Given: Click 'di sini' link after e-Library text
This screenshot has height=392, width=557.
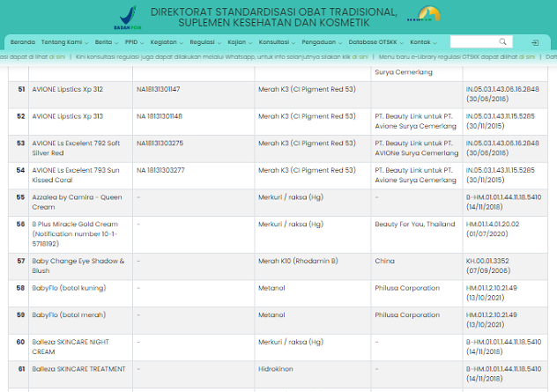Looking at the screenshot, I should (x=527, y=56).
